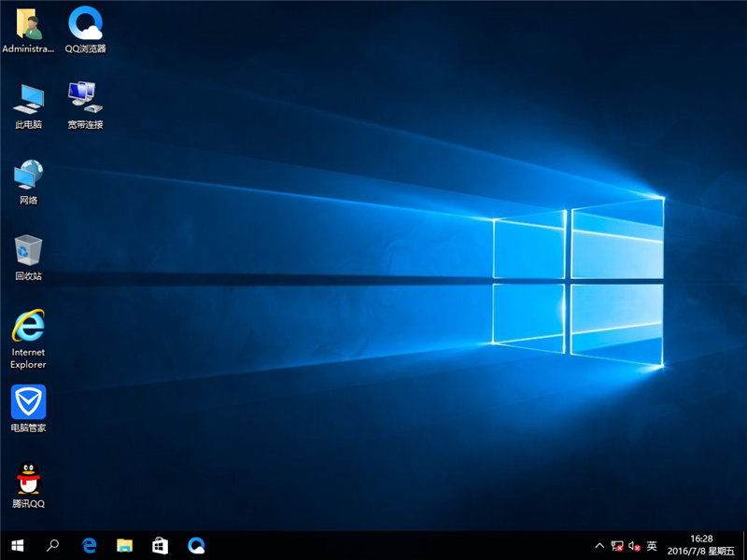
Task: Click the Show desktop strip beside clock
Action: (744, 545)
